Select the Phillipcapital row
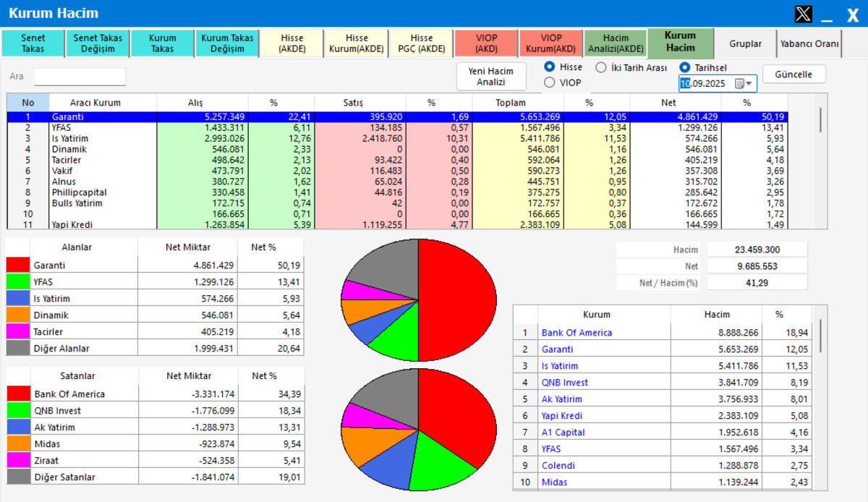 398,192
